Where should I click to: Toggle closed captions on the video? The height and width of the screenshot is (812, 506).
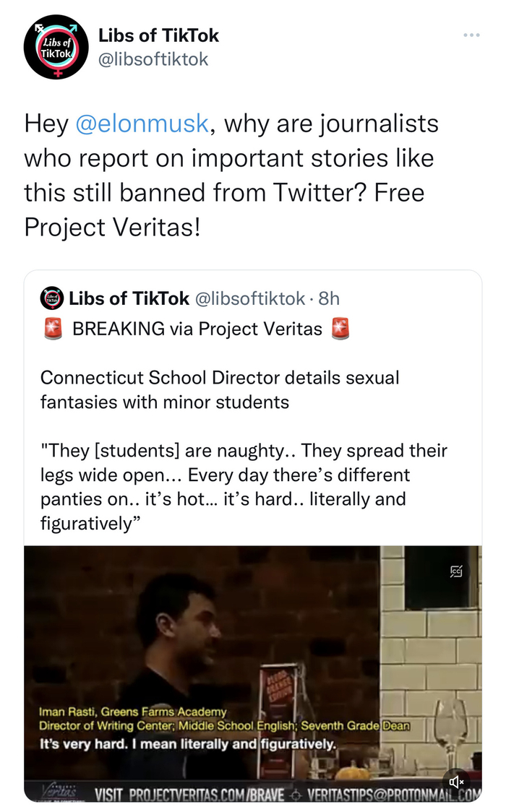(x=456, y=572)
